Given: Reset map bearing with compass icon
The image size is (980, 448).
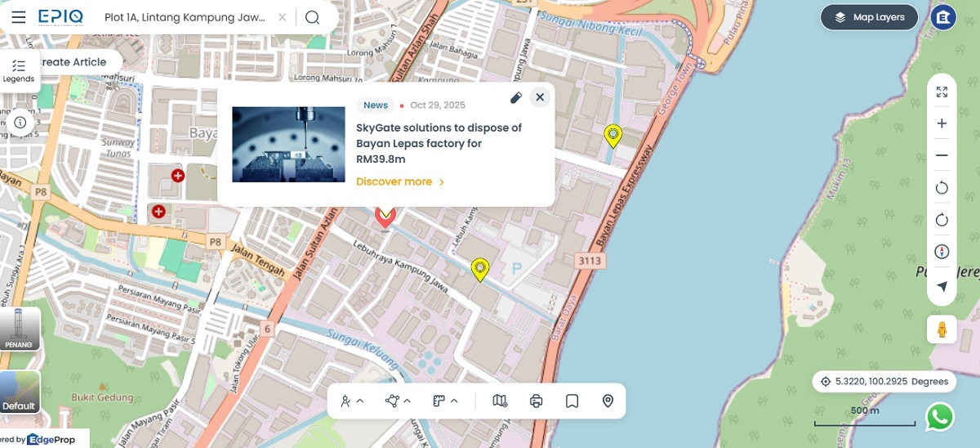Looking at the screenshot, I should coord(942,251).
